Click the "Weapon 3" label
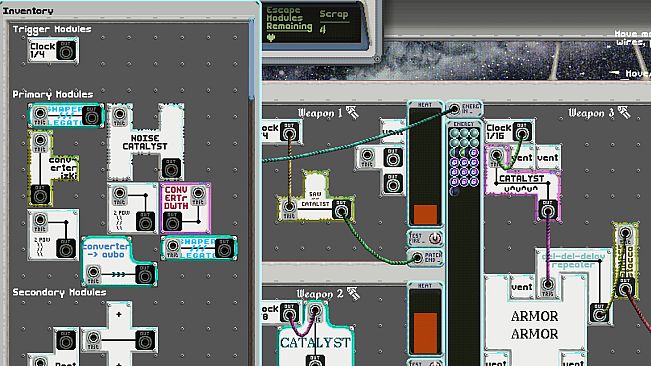This screenshot has height=366, width=651. click(x=590, y=112)
